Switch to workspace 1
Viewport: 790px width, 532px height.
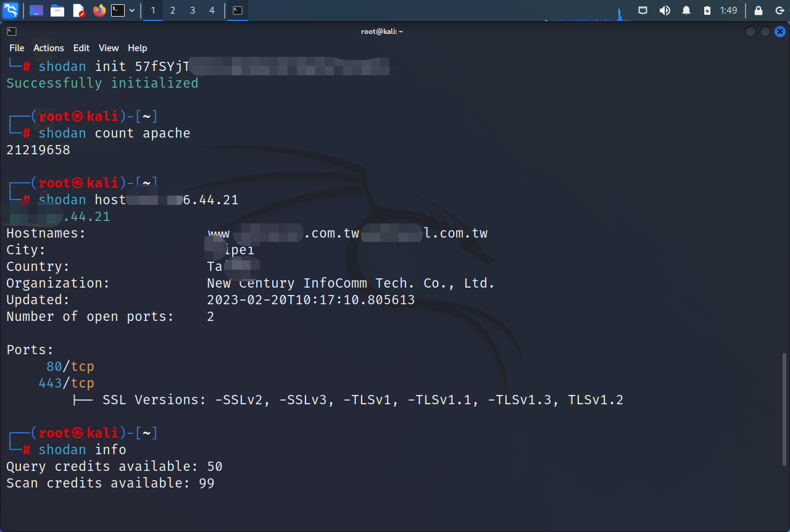[153, 10]
